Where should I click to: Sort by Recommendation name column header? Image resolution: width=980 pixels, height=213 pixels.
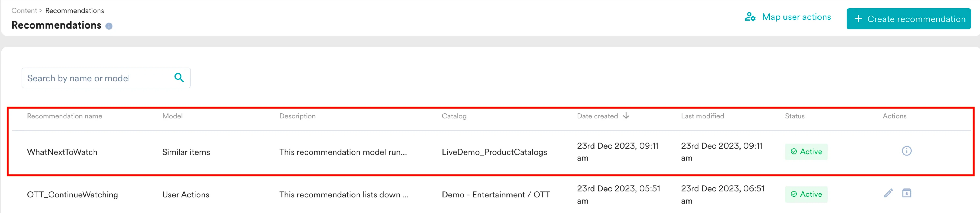pyautogui.click(x=64, y=116)
